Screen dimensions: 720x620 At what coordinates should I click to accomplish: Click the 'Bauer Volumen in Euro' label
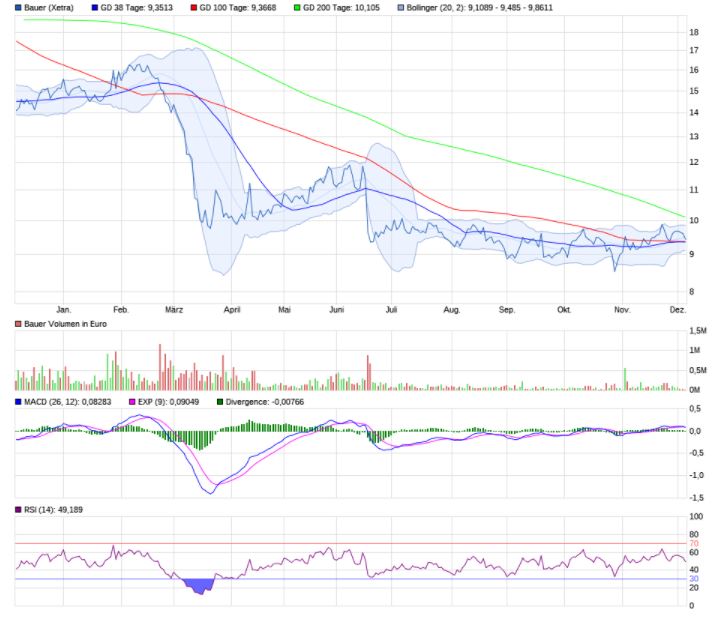pyautogui.click(x=65, y=324)
